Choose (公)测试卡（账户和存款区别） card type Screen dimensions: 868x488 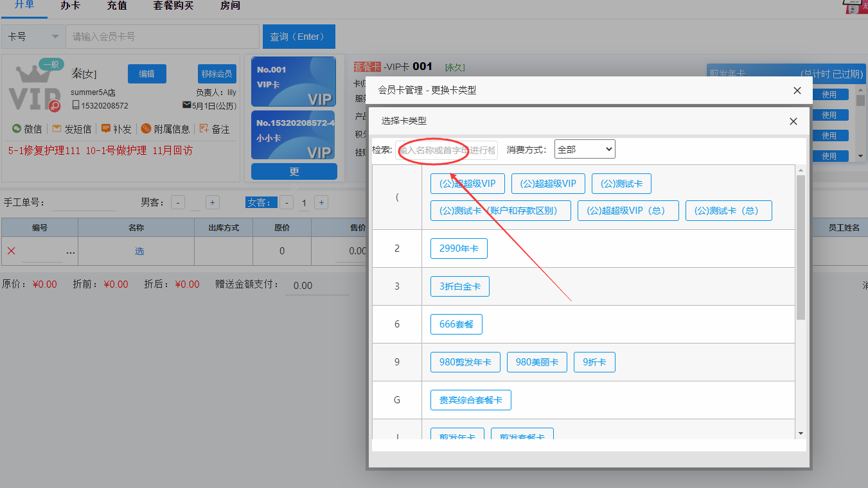[x=500, y=211]
